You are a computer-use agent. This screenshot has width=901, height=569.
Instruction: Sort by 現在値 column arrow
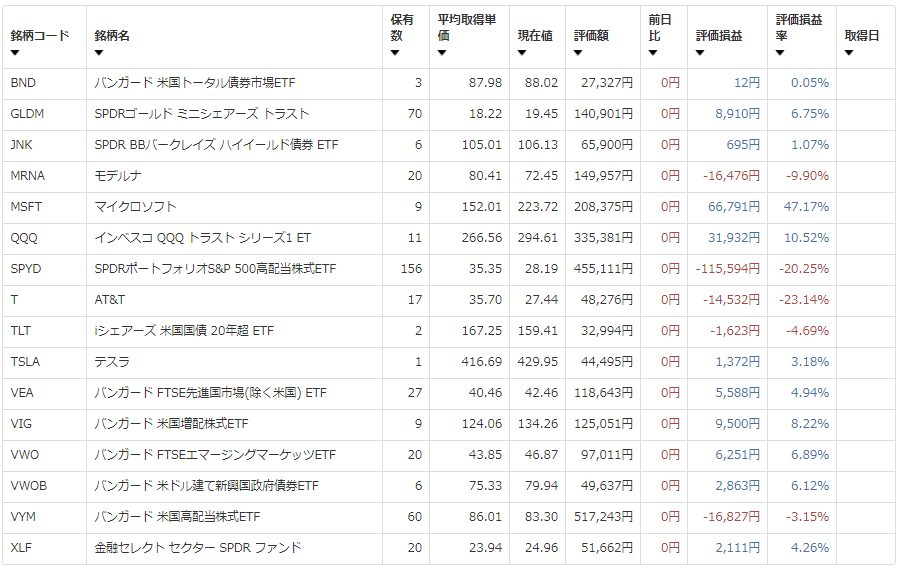pos(522,53)
